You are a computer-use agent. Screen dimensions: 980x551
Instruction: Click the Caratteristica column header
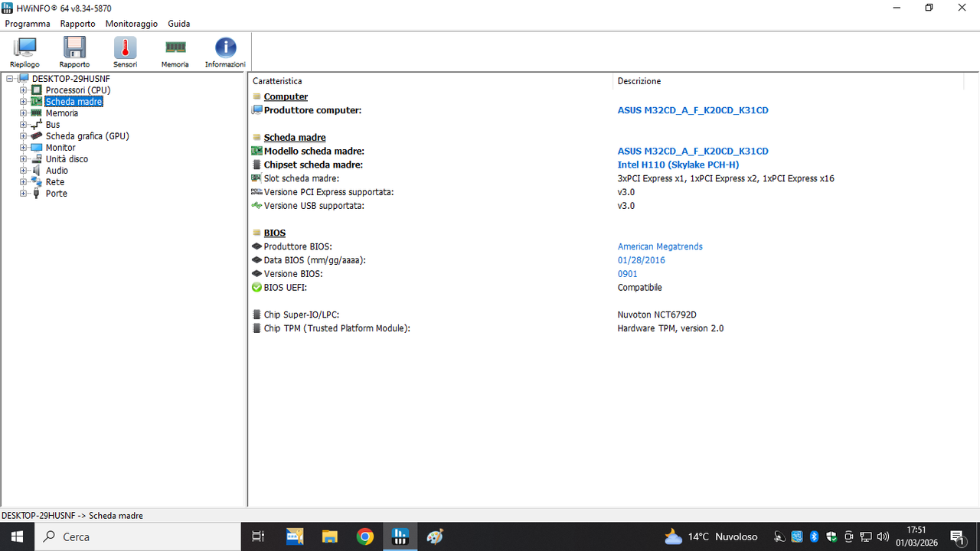431,81
